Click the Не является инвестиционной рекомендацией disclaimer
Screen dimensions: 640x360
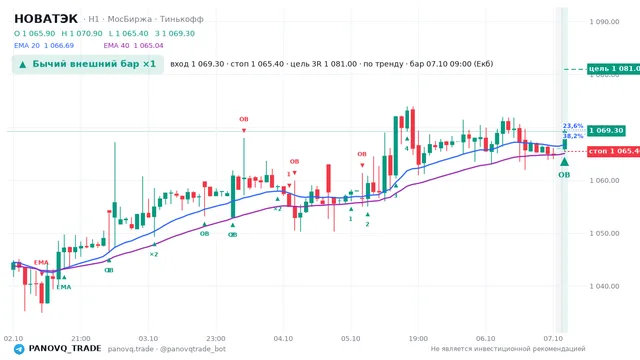[508, 349]
